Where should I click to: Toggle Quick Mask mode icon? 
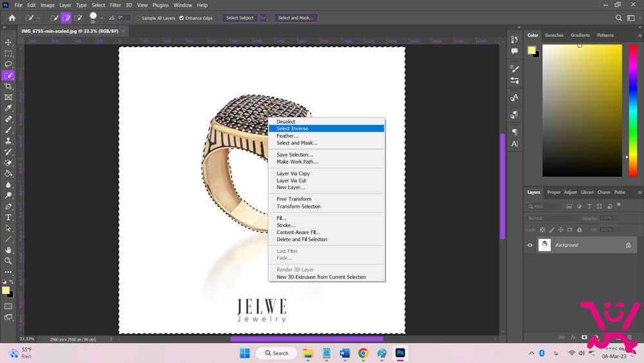tap(8, 306)
